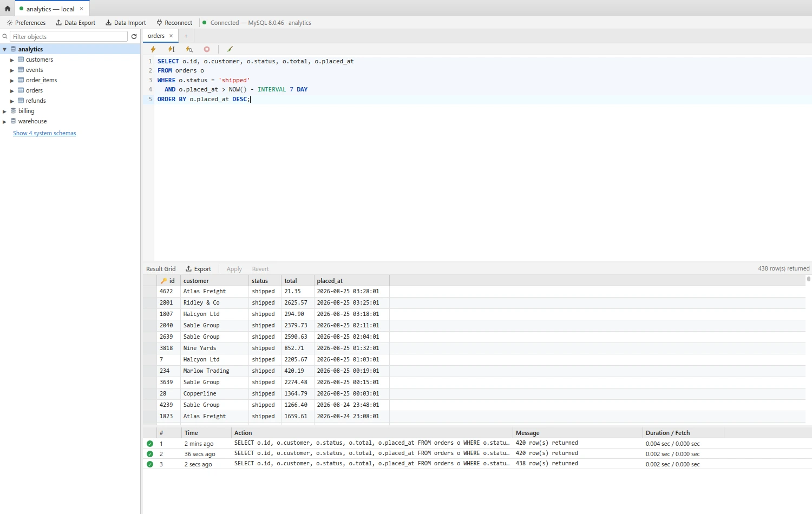812x514 pixels.
Task: Click the green success icon for log entry 2
Action: tap(150, 454)
